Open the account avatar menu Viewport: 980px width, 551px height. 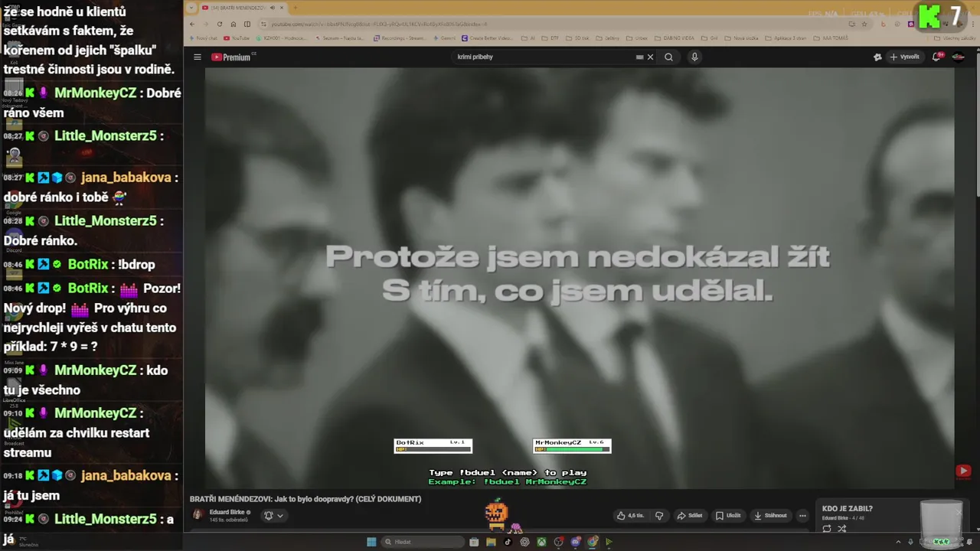click(958, 57)
